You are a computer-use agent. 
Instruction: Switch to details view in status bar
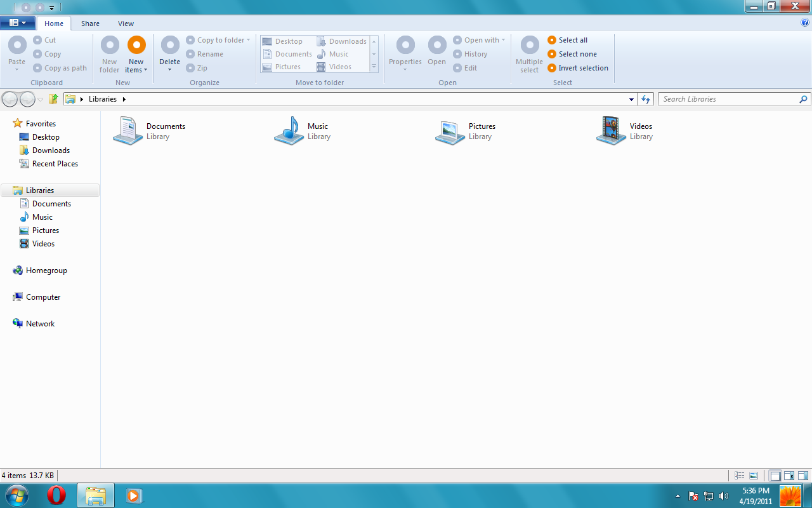point(739,476)
